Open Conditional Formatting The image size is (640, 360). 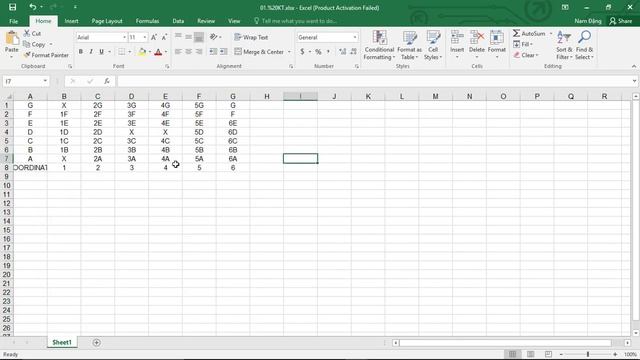[379, 45]
